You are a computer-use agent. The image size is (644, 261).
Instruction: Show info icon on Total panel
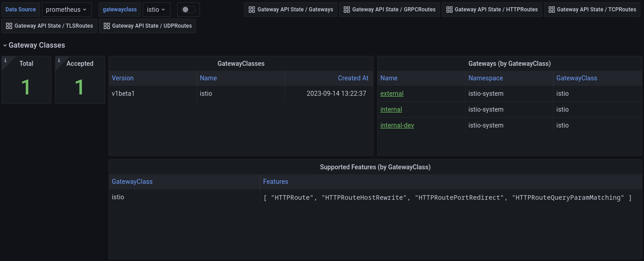[5, 60]
